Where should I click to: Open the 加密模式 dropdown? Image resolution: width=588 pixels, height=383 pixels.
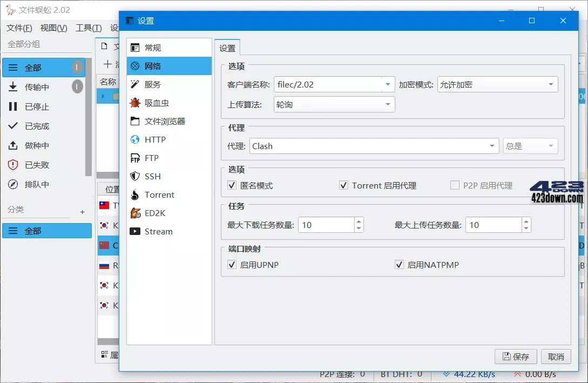(x=551, y=84)
